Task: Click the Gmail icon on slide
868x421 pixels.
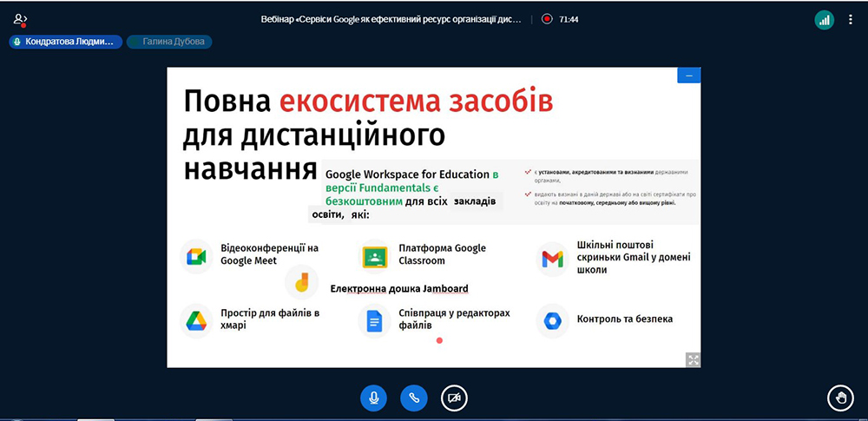Action: point(552,259)
